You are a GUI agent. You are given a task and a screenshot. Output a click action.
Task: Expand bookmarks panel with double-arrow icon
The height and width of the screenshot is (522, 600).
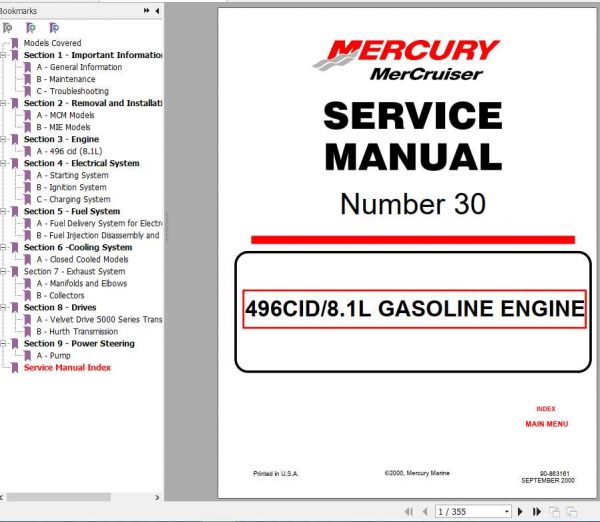146,11
